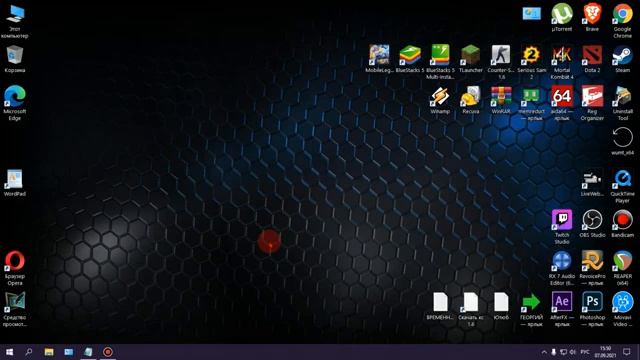Select the TLauncher Minecraft icon

pyautogui.click(x=471, y=59)
